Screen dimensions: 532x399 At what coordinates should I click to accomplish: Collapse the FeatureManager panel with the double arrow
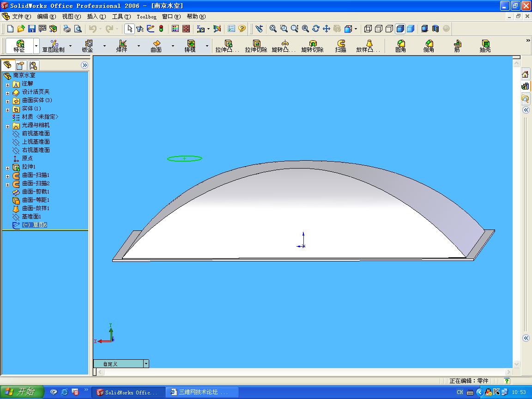[85, 65]
